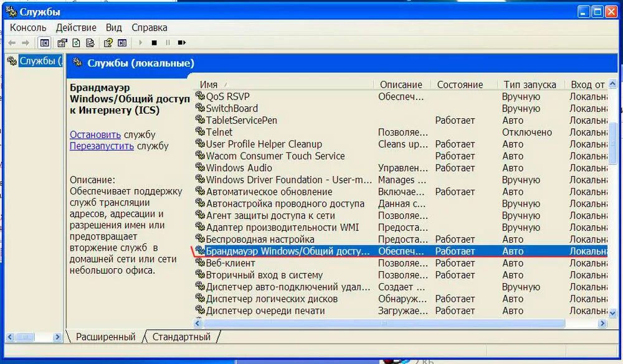Click the console tree scroll left arrow
This screenshot has width=623, height=364.
click(10, 337)
